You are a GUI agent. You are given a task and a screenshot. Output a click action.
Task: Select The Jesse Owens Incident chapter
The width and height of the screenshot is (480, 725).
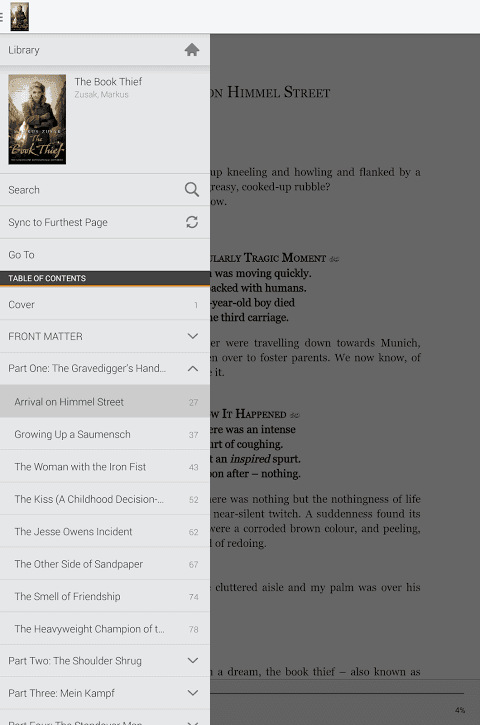click(105, 531)
